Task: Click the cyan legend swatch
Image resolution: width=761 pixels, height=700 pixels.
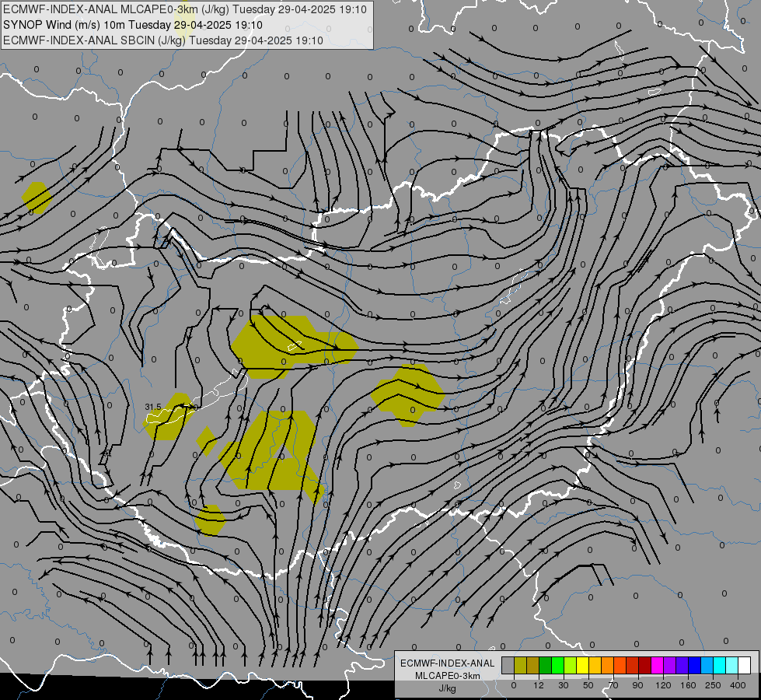Action: pos(720,665)
